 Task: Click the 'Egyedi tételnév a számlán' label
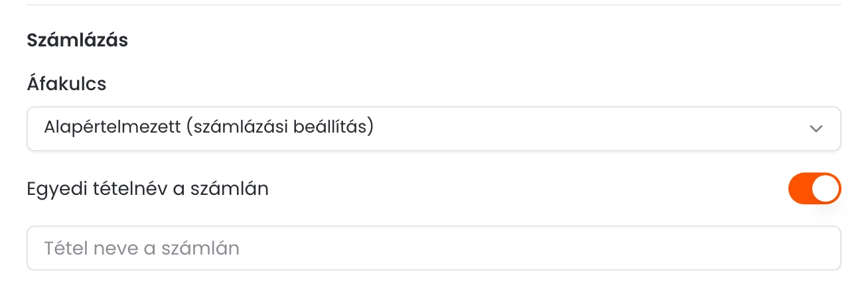pos(147,189)
